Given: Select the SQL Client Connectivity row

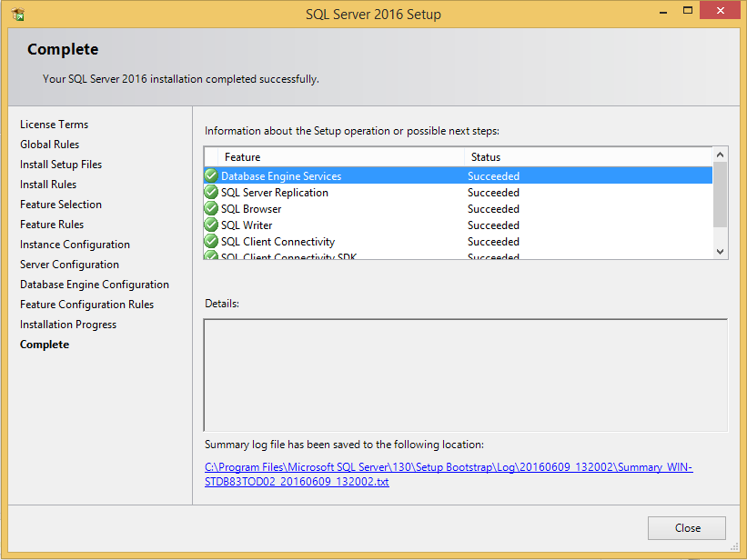Looking at the screenshot, I should coord(459,242).
